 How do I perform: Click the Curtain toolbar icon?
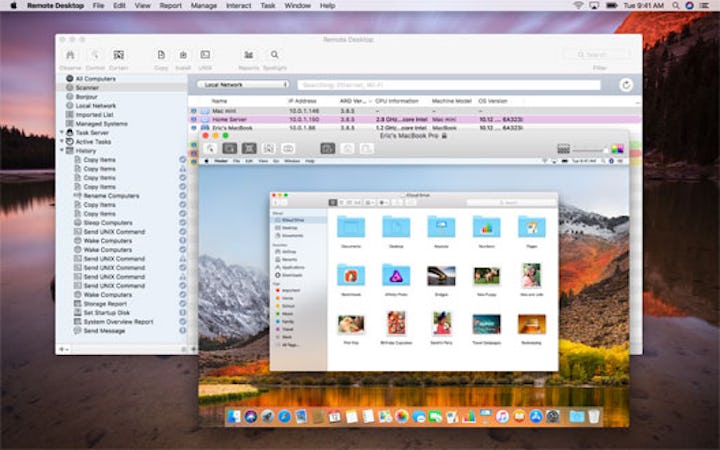pos(118,55)
